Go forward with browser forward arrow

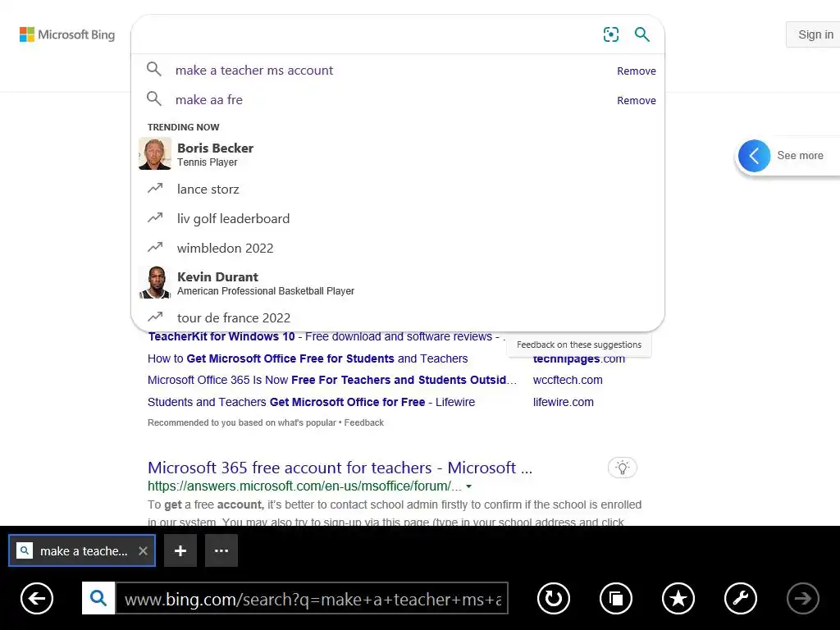[x=802, y=598]
